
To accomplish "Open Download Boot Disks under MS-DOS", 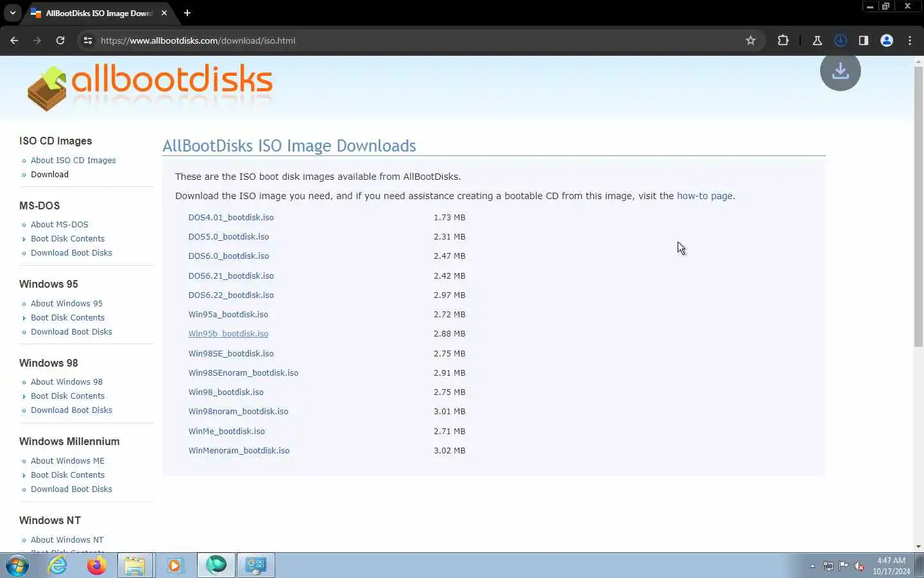I will tap(71, 253).
